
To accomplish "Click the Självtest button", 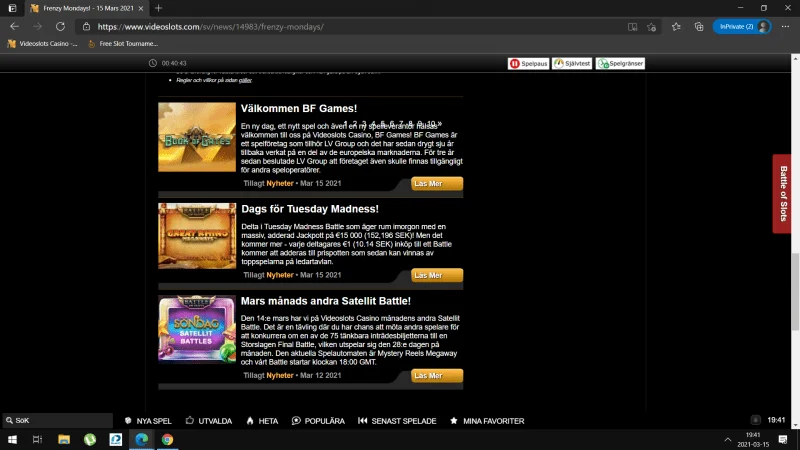I will click(572, 63).
